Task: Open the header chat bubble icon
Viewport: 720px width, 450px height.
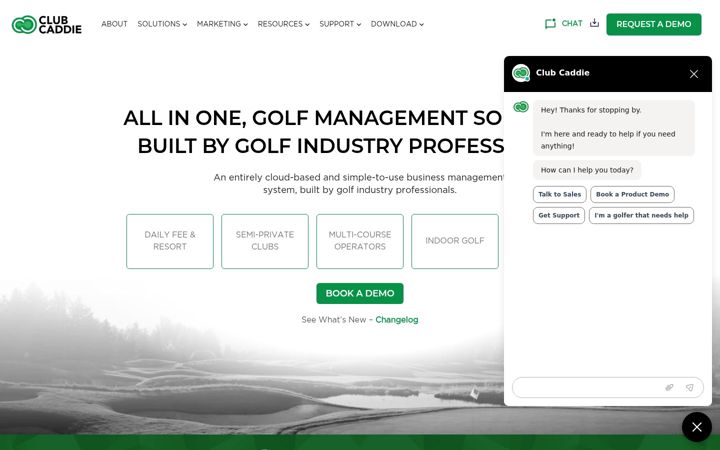Action: (x=550, y=23)
